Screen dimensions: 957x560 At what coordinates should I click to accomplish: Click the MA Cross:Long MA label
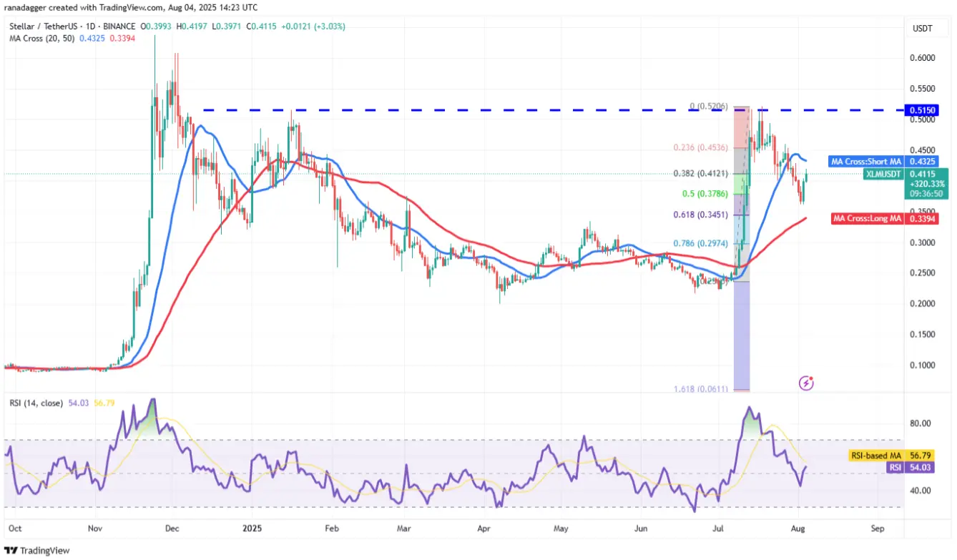[867, 219]
